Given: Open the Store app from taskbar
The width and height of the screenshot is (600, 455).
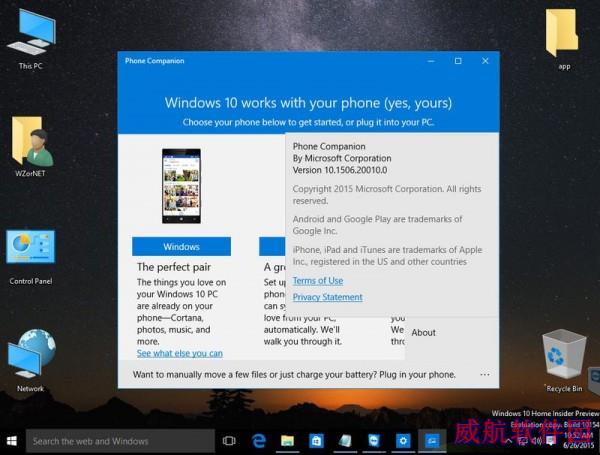Looking at the screenshot, I should coord(316,441).
